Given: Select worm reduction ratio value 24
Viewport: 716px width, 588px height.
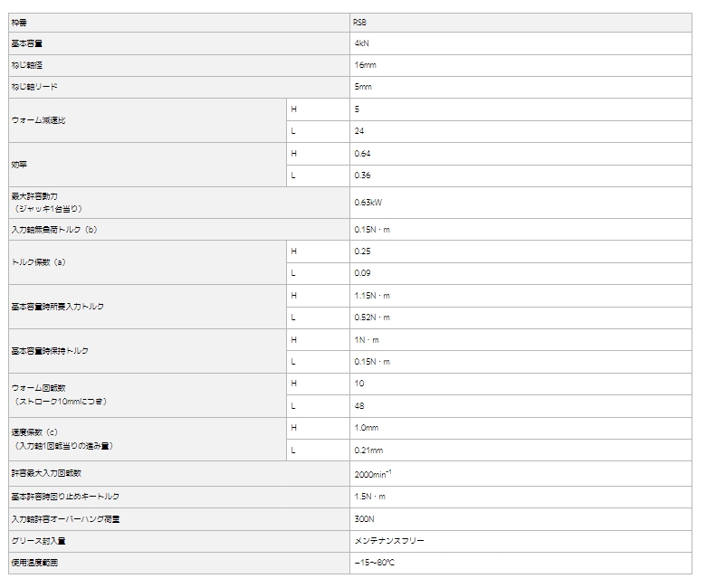Looking at the screenshot, I should click(x=359, y=131).
